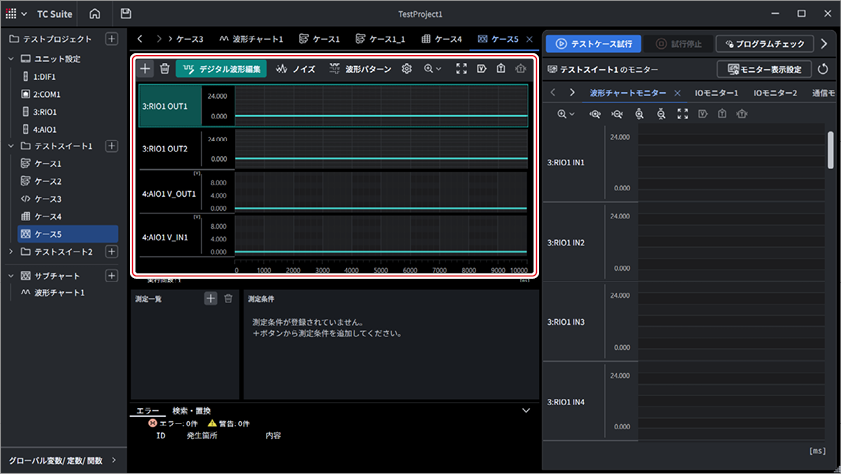Open モニター表示設定 button

pos(764,69)
